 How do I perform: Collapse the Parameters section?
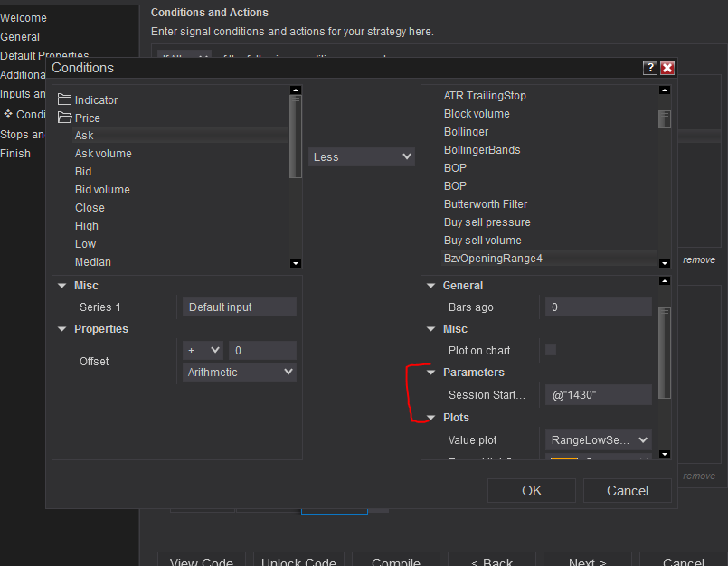click(x=430, y=373)
